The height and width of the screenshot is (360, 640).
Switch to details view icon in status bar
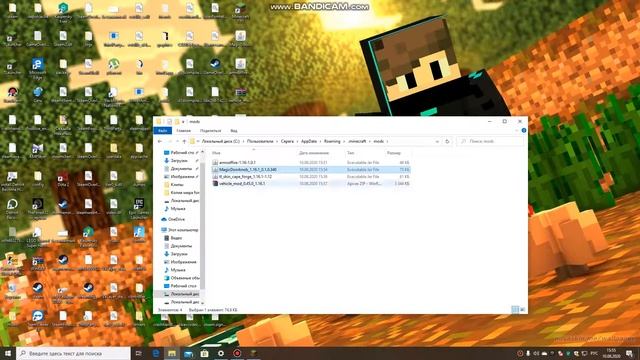(515, 310)
